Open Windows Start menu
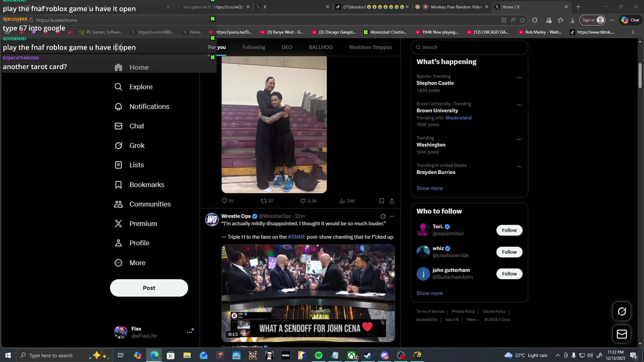644x362 pixels. (x=8, y=355)
